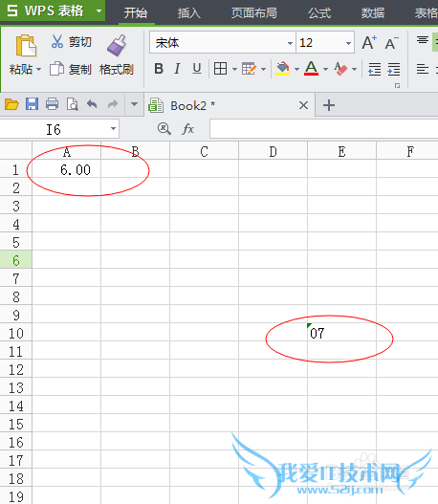Copy selection with the Copy icon
The image size is (438, 504).
56,69
